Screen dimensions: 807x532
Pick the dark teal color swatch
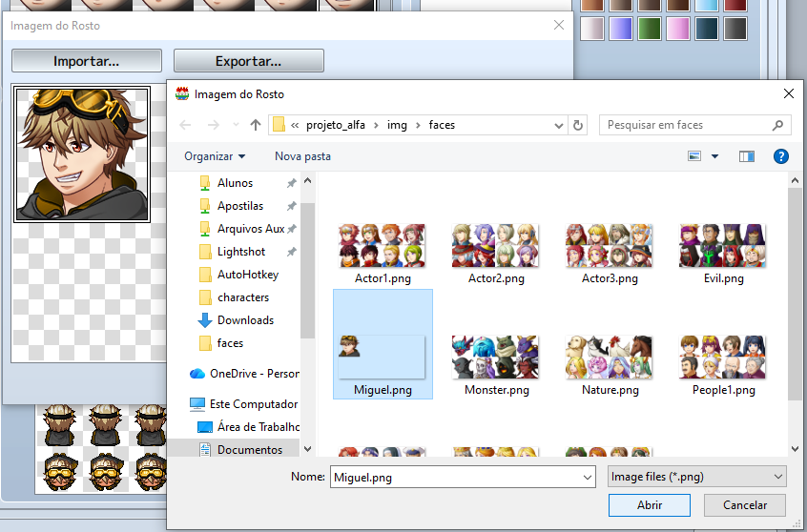tap(707, 29)
